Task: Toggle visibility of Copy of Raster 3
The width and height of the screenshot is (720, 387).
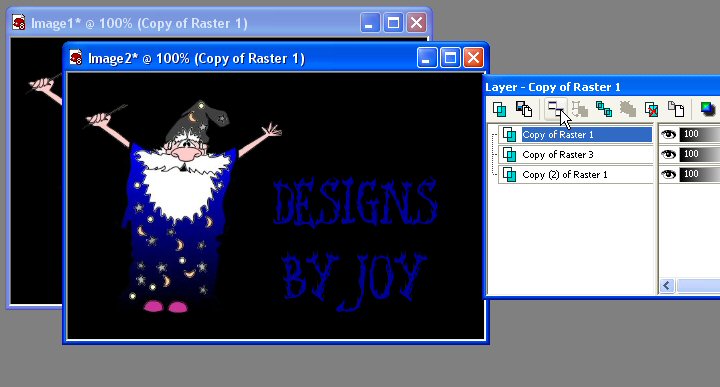Action: (668, 154)
